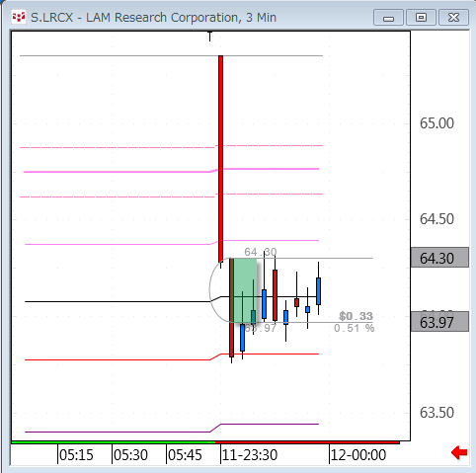Click the red chart icon in title bar
This screenshot has height=473, width=476.
19,17
